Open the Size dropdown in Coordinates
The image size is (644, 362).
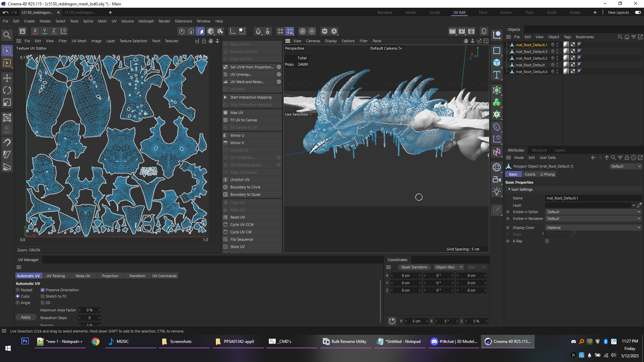pyautogui.click(x=477, y=267)
